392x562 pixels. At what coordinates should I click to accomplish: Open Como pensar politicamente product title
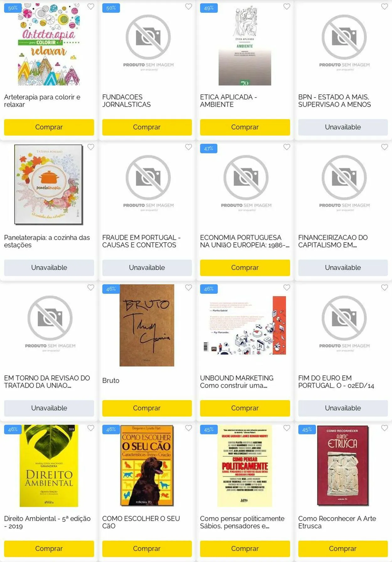tap(242, 522)
